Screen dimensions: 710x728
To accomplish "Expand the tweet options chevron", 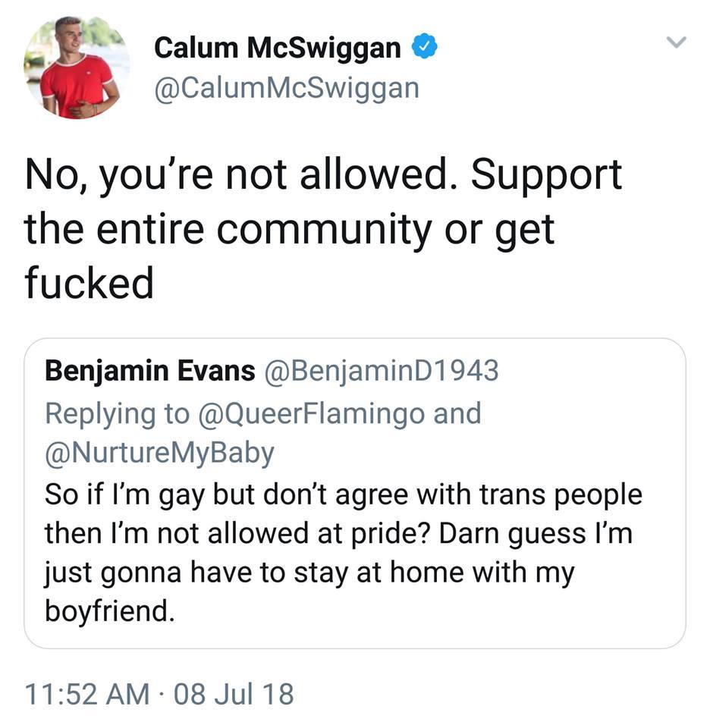I will [x=675, y=43].
